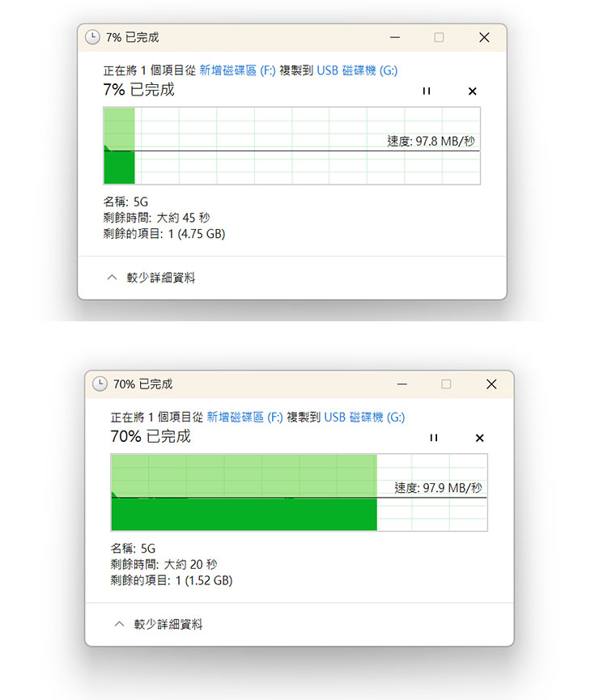Image resolution: width=599 pixels, height=700 pixels.
Task: Click the clock icon on the 7% dialog
Action: [91, 36]
